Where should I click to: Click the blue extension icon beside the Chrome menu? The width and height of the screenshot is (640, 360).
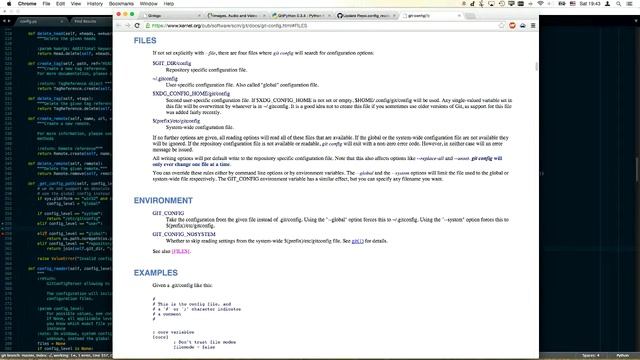(522, 25)
